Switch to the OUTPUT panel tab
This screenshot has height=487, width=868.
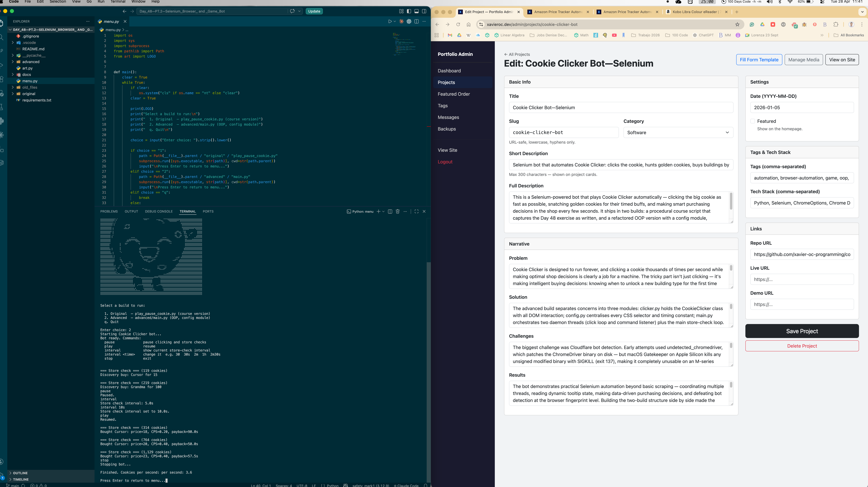pos(131,212)
